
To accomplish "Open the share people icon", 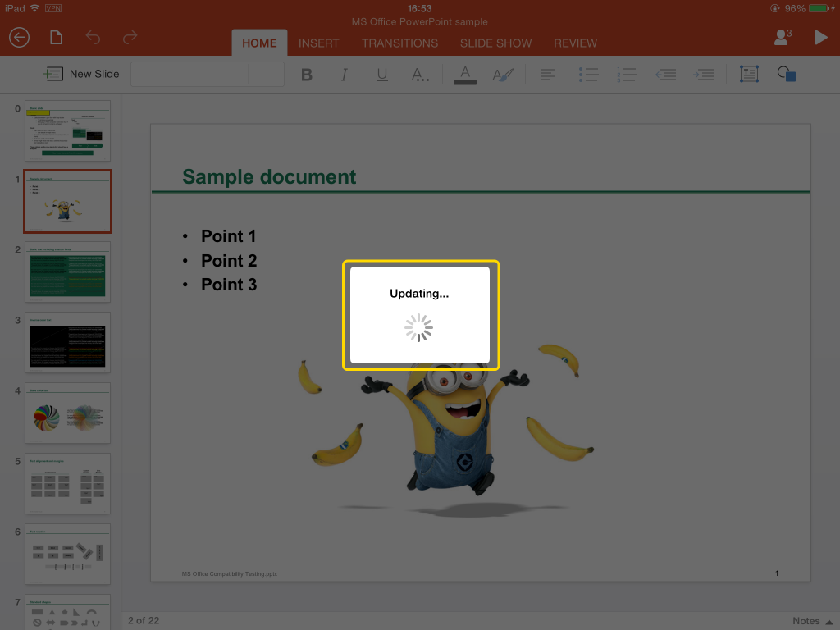I will click(x=782, y=38).
